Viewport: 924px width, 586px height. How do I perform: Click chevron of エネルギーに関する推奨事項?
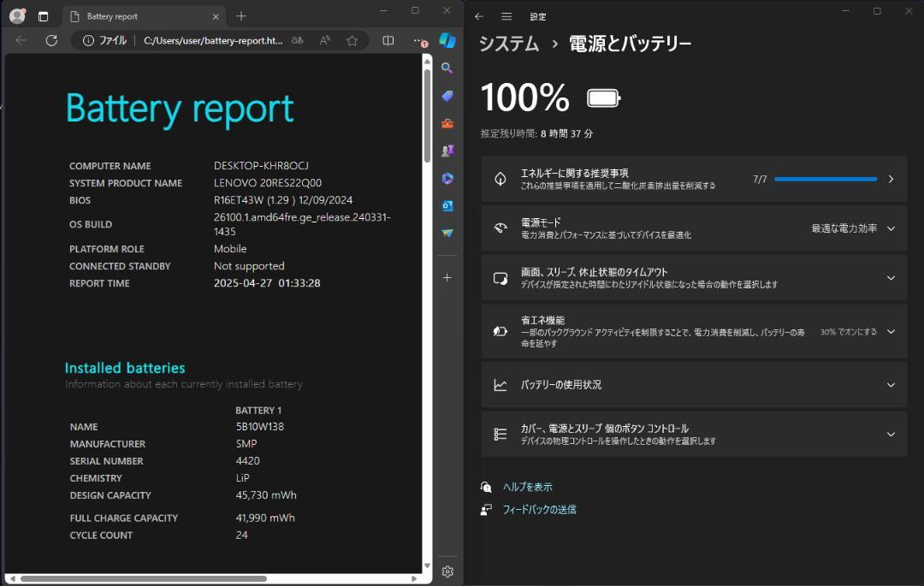(891, 179)
